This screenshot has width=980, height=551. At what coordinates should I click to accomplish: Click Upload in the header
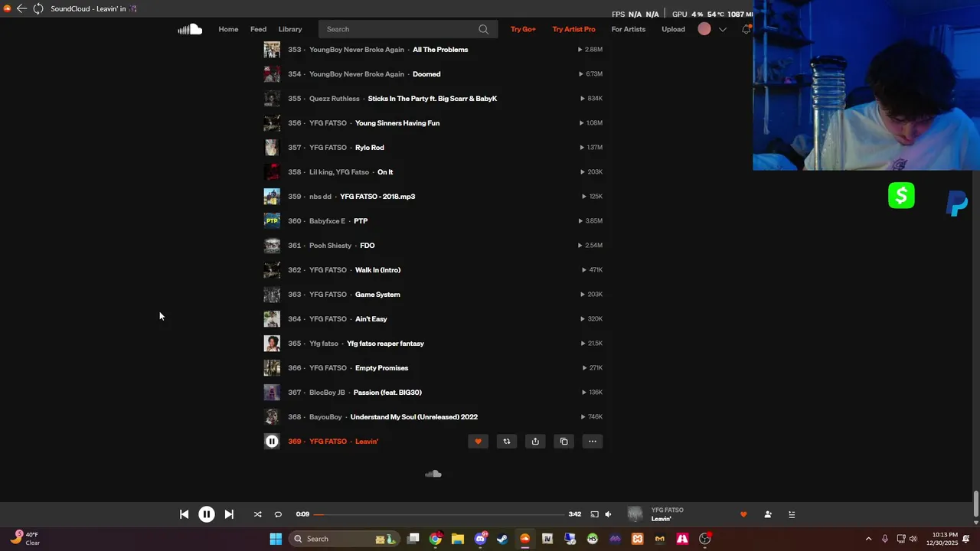tap(674, 29)
